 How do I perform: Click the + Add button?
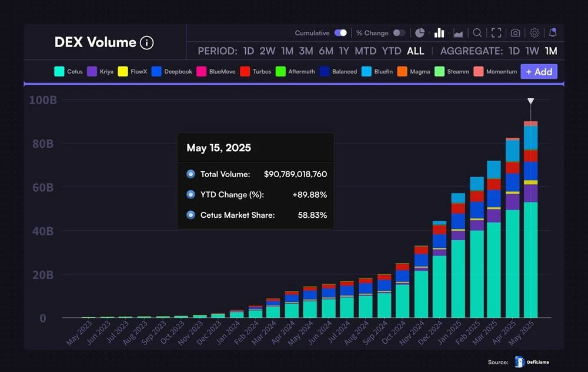coord(539,72)
